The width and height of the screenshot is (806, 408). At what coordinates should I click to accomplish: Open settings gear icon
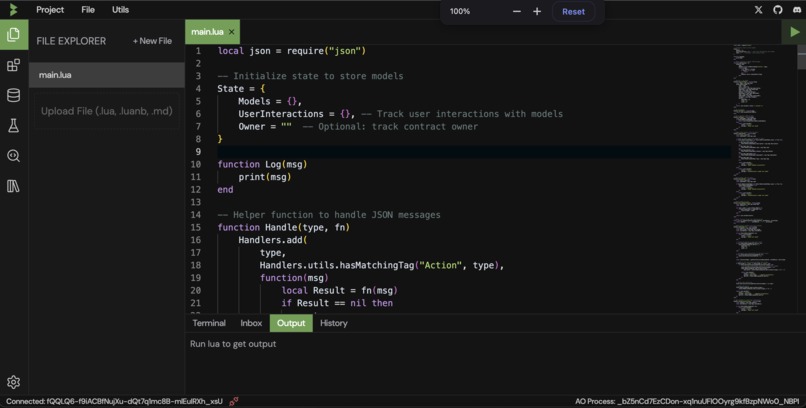pos(13,382)
